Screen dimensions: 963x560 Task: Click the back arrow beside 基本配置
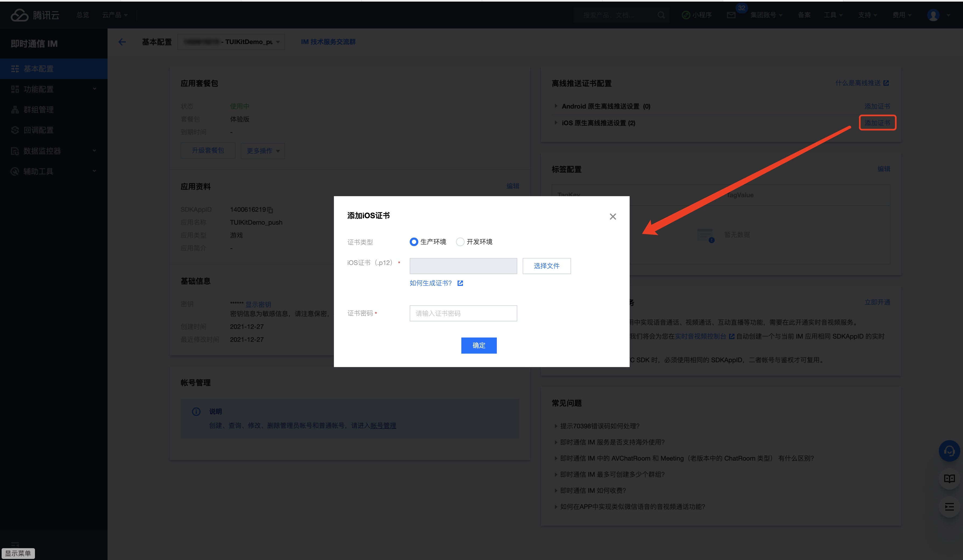click(x=122, y=42)
